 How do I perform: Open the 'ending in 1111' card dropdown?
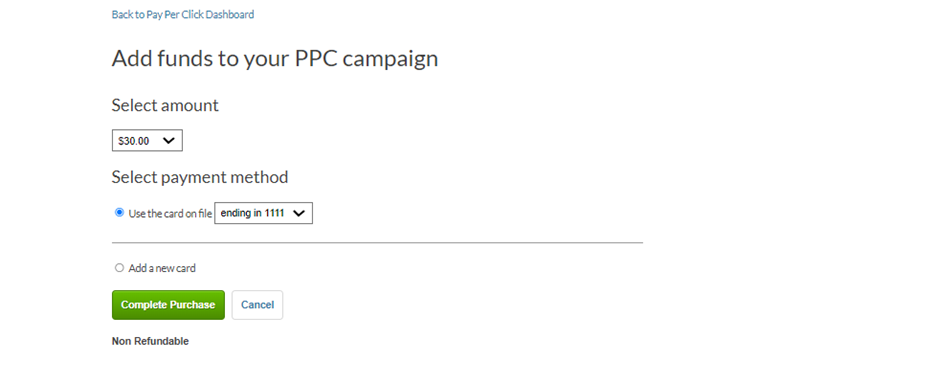pos(264,213)
